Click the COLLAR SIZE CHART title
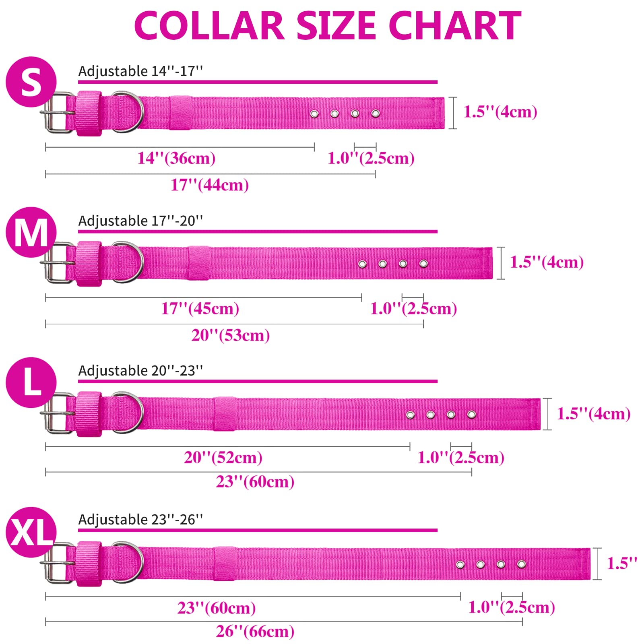Screen dimensions: 644x644 point(328,26)
